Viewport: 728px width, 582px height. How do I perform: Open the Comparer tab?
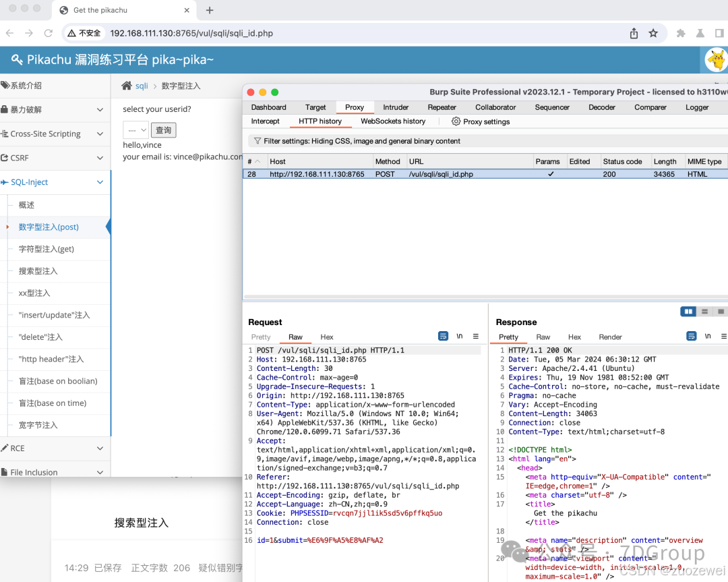(x=650, y=107)
